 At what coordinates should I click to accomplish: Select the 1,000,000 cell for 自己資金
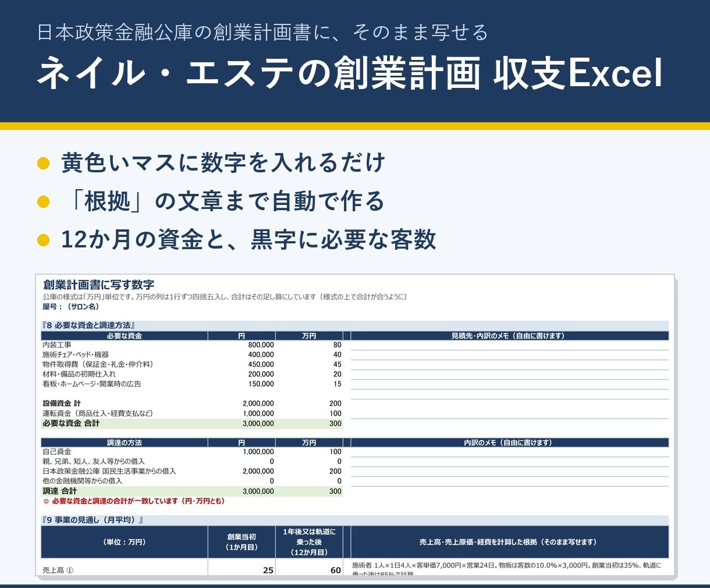258,452
